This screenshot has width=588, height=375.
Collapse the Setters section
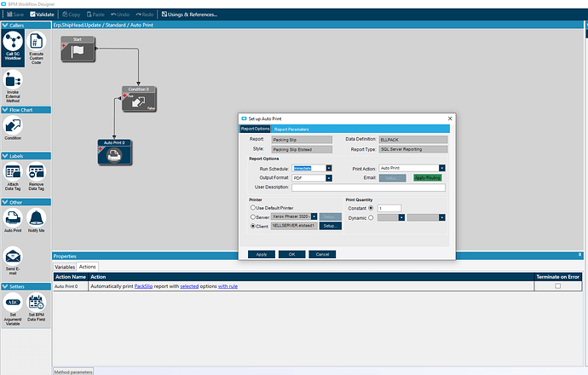5,286
